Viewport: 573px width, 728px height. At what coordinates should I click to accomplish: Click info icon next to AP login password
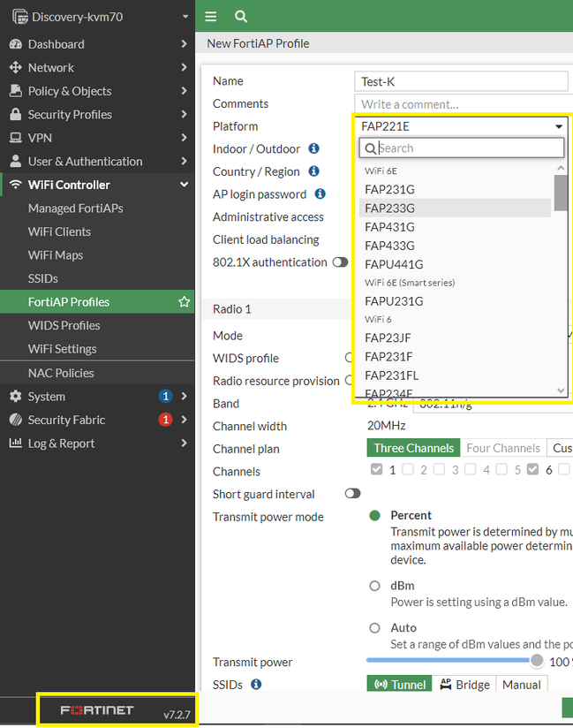[x=320, y=194]
